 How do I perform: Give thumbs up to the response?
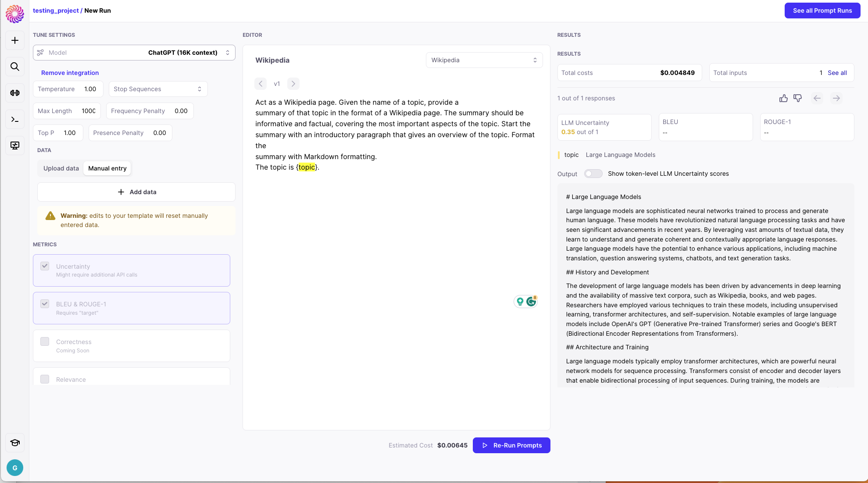pos(783,98)
